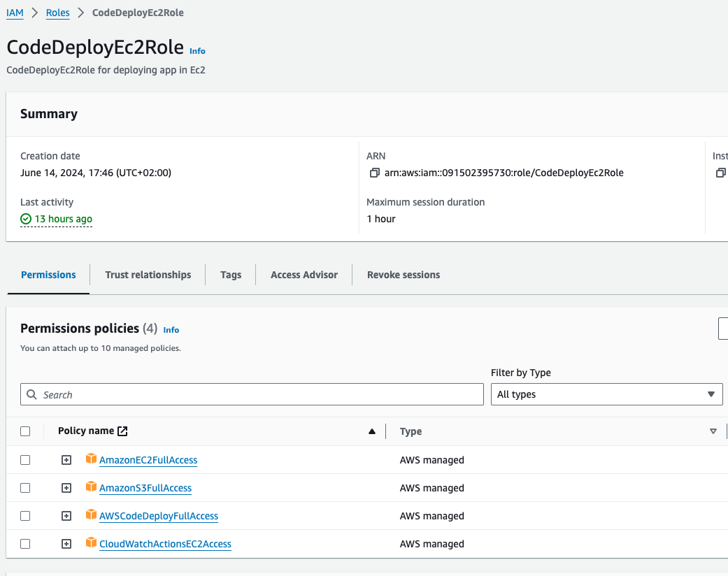Expand the CloudWatchActionsEC2Access policy details
The height and width of the screenshot is (576, 728).
click(66, 544)
